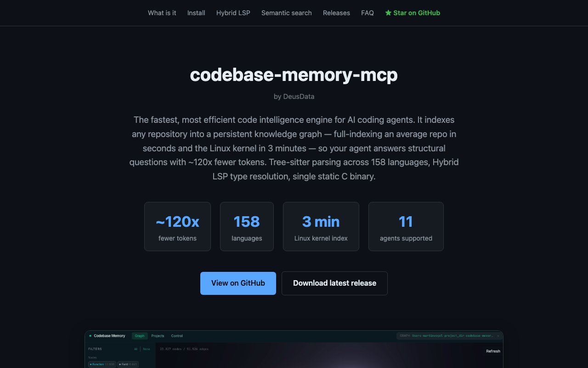Click the "Linux kernel index" label

[x=321, y=238]
